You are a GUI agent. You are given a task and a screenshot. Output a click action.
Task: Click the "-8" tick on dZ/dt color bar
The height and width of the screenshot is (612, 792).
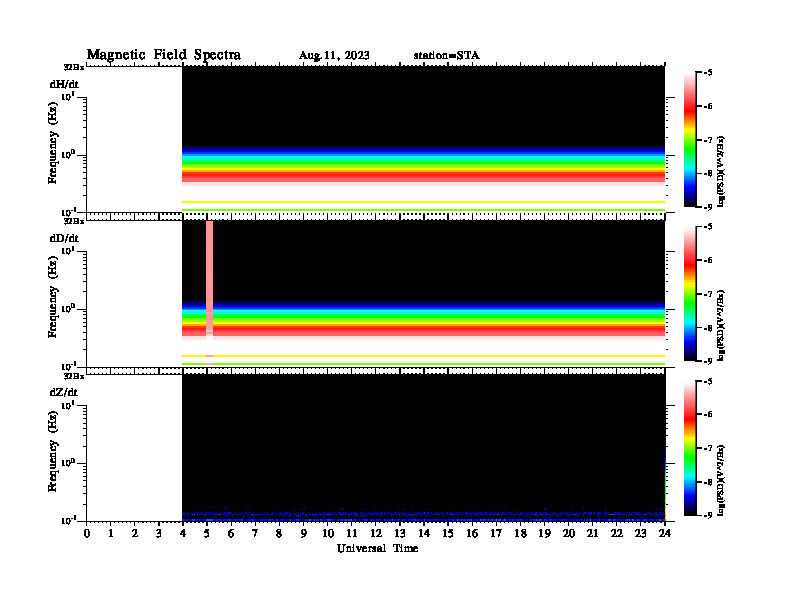pyautogui.click(x=708, y=482)
